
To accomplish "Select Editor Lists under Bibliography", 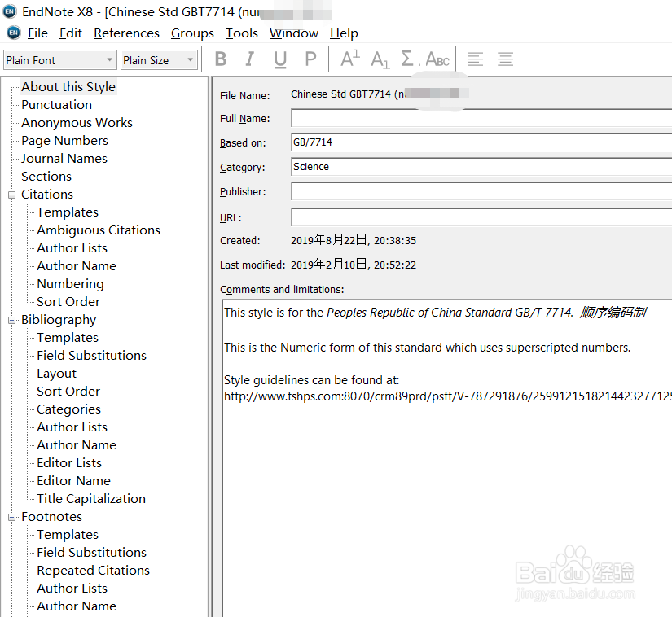I will 69,463.
